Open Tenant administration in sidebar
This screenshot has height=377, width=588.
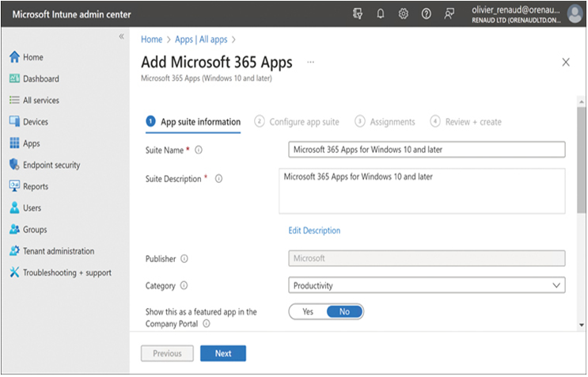click(59, 251)
